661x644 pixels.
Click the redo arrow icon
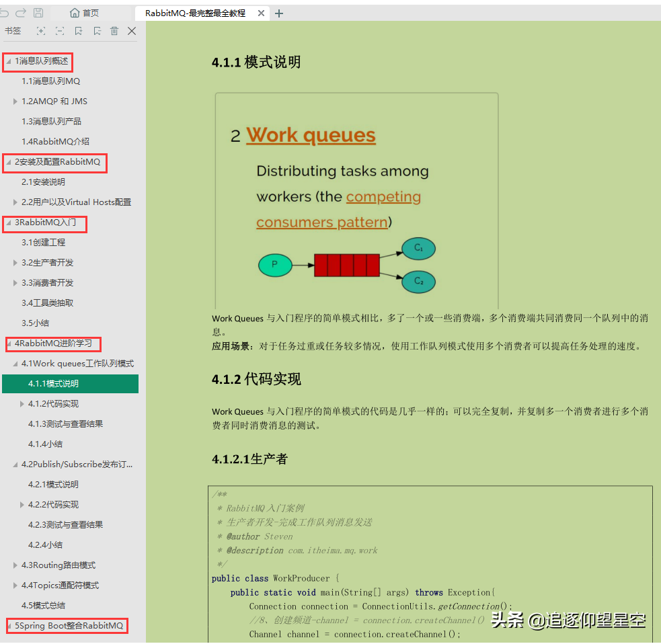21,13
